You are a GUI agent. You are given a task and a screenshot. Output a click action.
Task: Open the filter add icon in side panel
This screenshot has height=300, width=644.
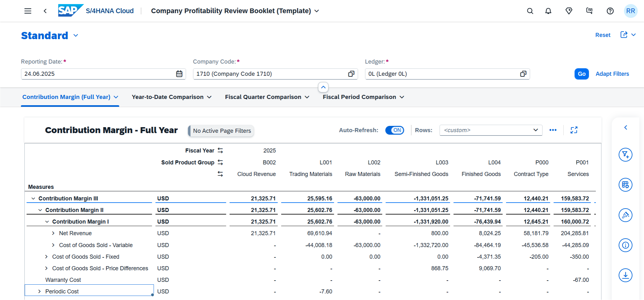(625, 155)
